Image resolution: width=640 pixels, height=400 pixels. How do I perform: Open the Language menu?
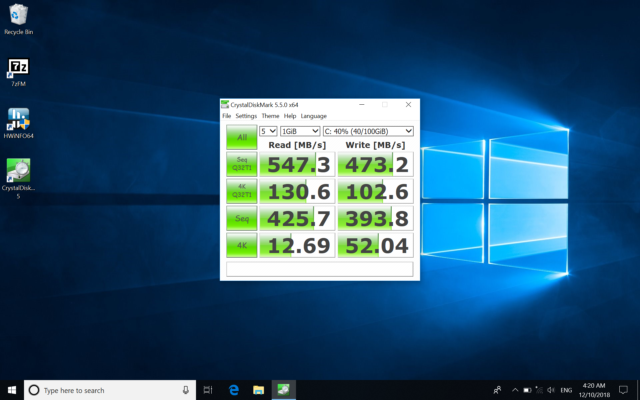click(313, 116)
